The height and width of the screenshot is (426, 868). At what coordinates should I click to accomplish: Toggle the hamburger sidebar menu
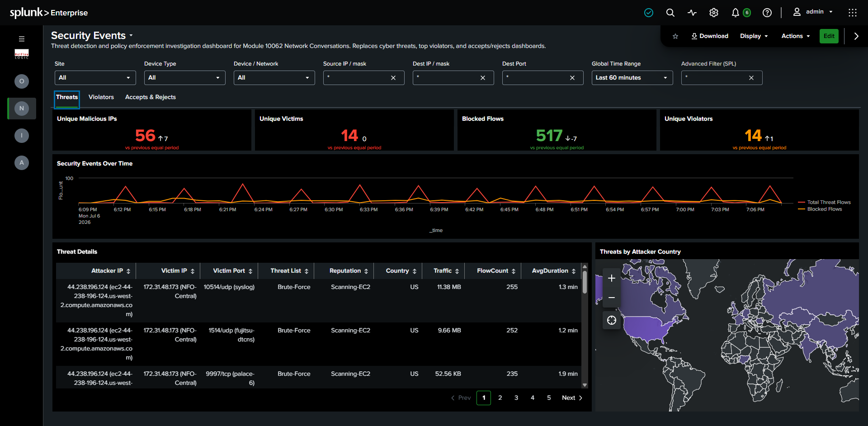click(22, 39)
